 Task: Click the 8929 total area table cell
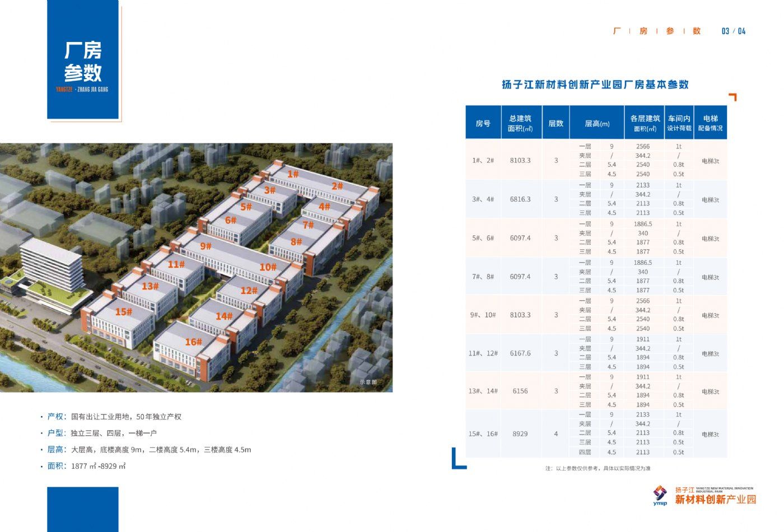point(520,433)
